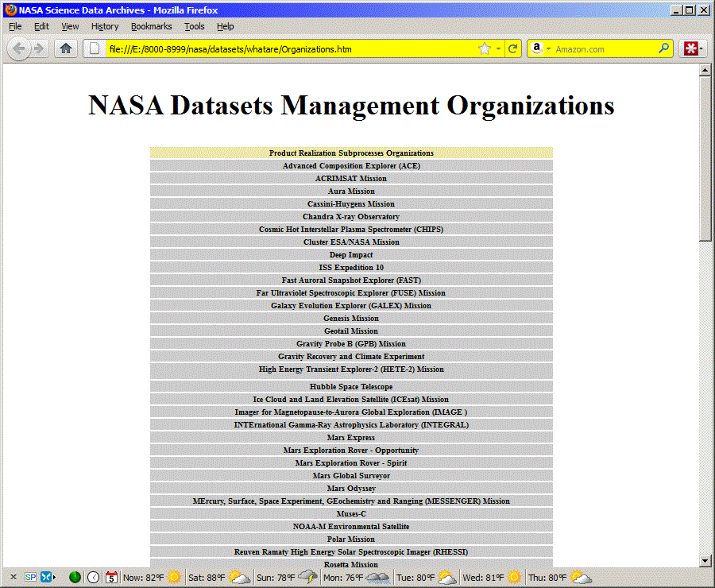Image resolution: width=715 pixels, height=588 pixels.
Task: Click the Thu 80°F weather icon
Action: click(x=581, y=578)
